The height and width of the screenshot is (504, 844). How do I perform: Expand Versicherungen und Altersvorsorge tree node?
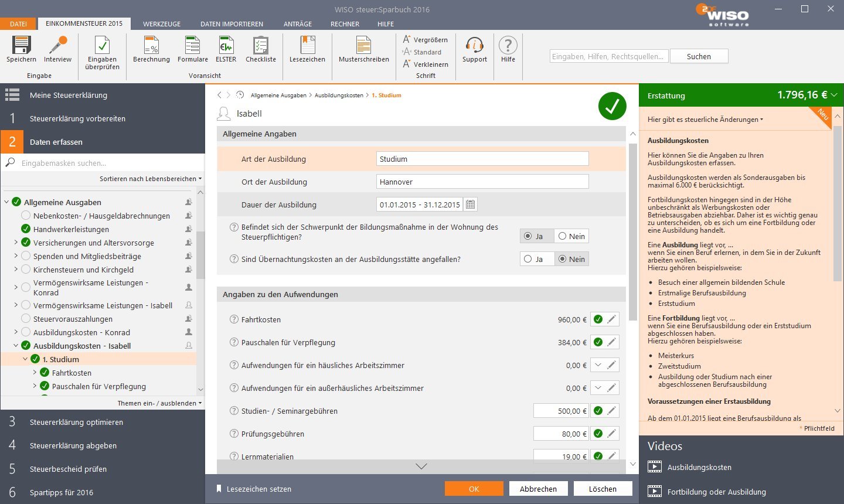pos(16,243)
